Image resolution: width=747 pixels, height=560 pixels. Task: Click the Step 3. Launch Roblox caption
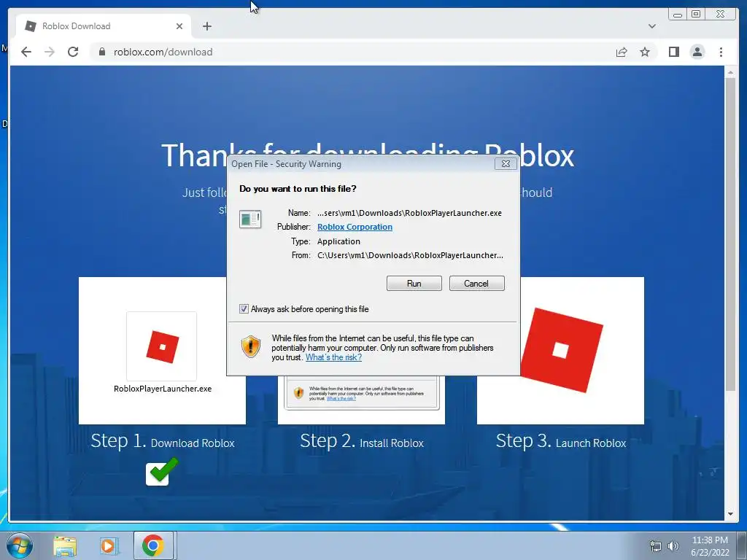coord(561,441)
